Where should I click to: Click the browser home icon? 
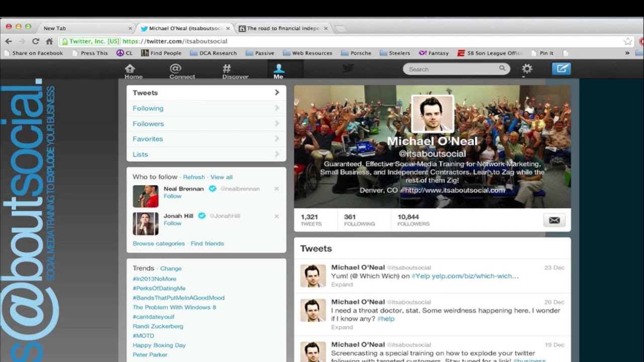pyautogui.click(x=49, y=41)
